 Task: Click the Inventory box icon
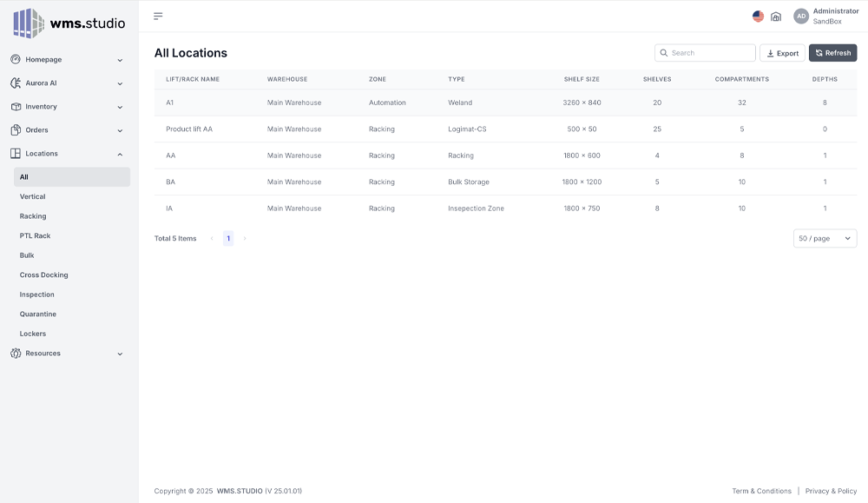click(x=16, y=107)
